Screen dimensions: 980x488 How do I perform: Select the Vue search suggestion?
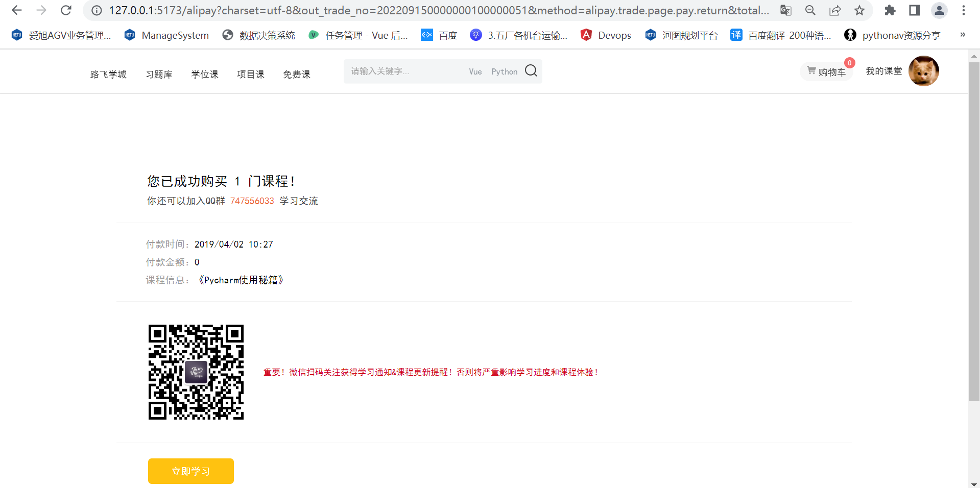tap(475, 72)
